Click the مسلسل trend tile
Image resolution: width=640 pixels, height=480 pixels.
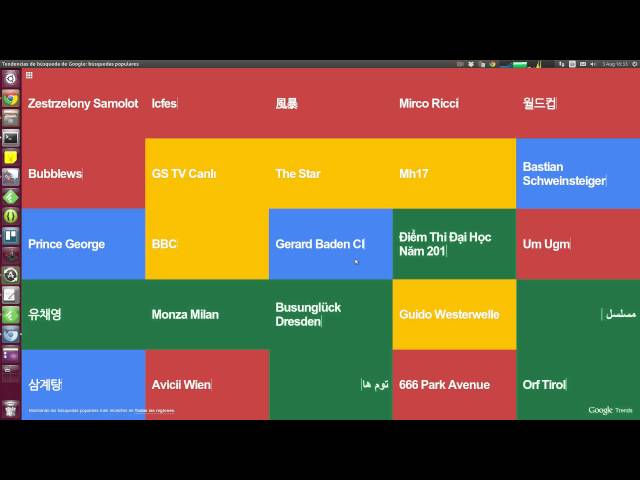pyautogui.click(x=578, y=314)
